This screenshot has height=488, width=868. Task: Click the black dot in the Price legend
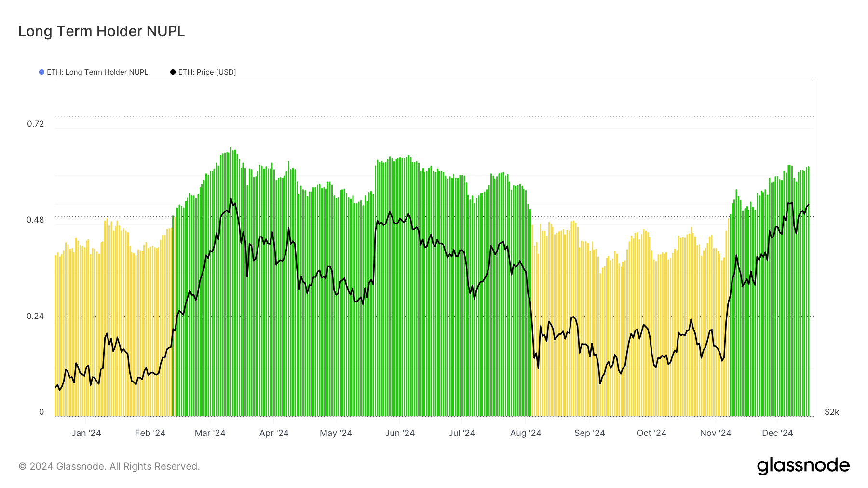(x=172, y=72)
